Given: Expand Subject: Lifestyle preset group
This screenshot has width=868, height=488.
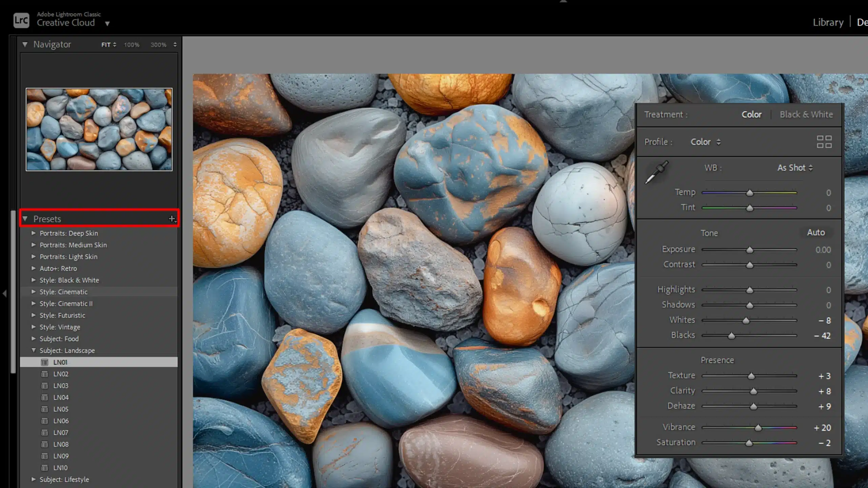Looking at the screenshot, I should click(x=34, y=480).
